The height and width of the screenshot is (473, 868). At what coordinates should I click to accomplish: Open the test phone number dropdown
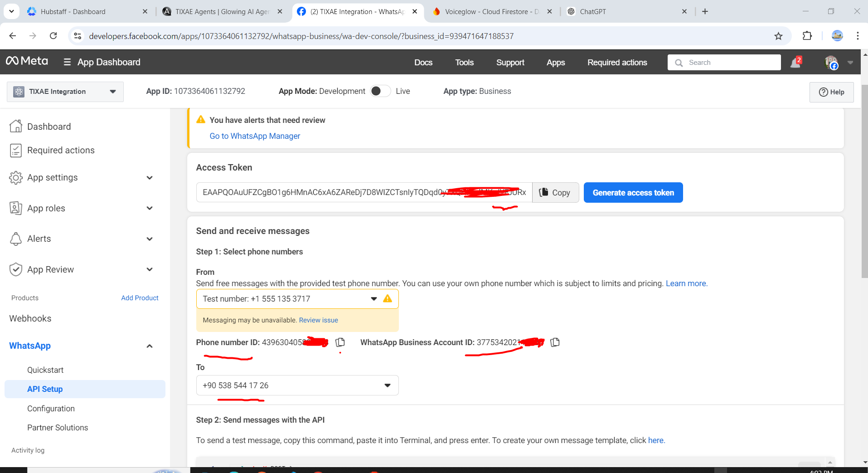point(373,298)
